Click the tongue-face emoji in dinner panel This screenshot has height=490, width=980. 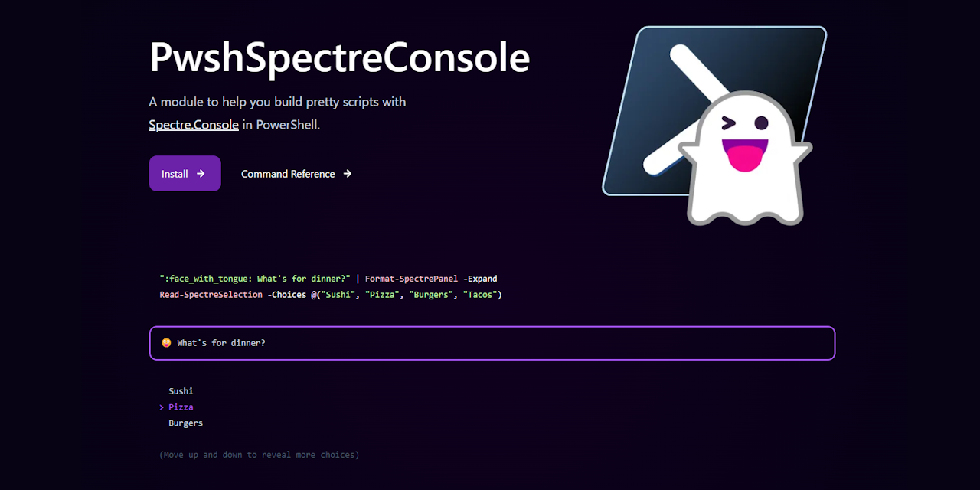166,343
